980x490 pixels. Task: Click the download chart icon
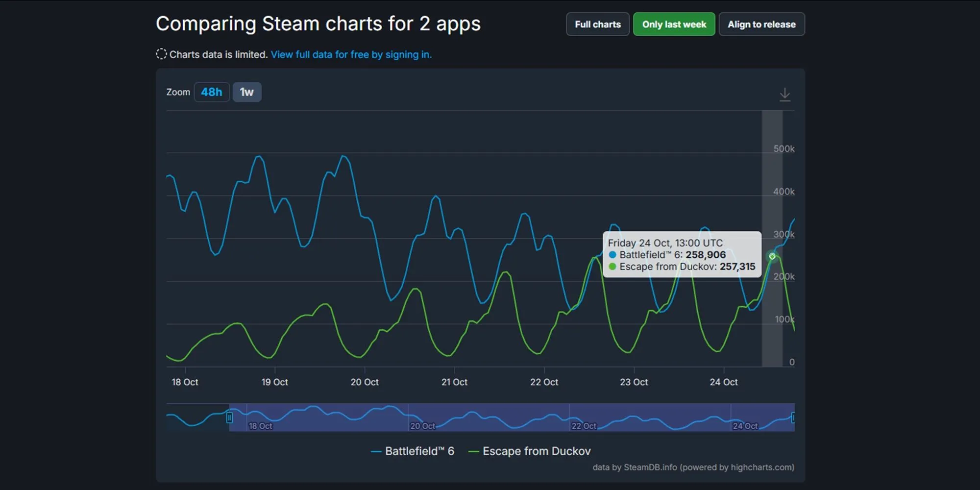click(785, 93)
